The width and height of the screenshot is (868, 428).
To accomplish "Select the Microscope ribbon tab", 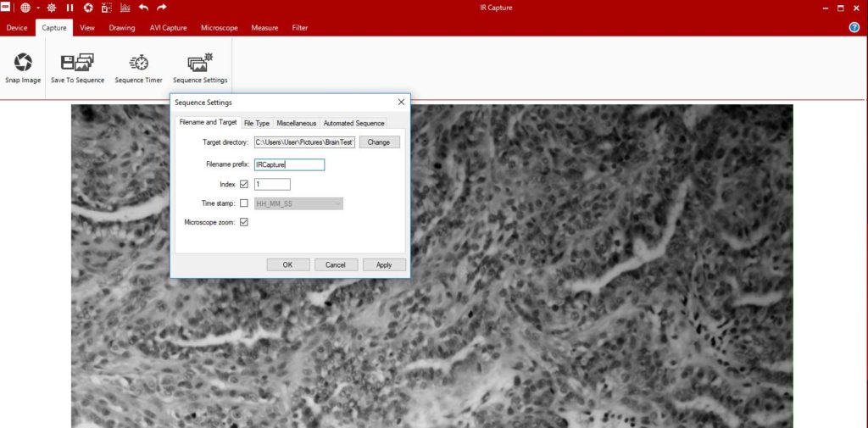I will [219, 27].
